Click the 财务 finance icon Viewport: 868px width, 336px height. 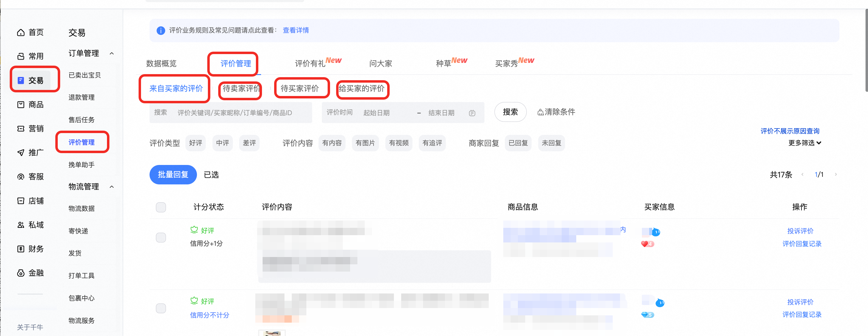[x=21, y=249]
